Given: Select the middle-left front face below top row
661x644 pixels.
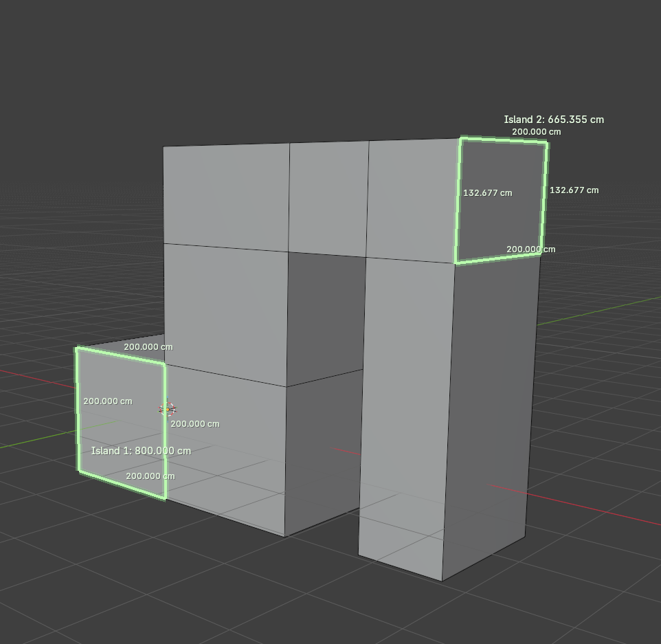Looking at the screenshot, I should click(225, 314).
